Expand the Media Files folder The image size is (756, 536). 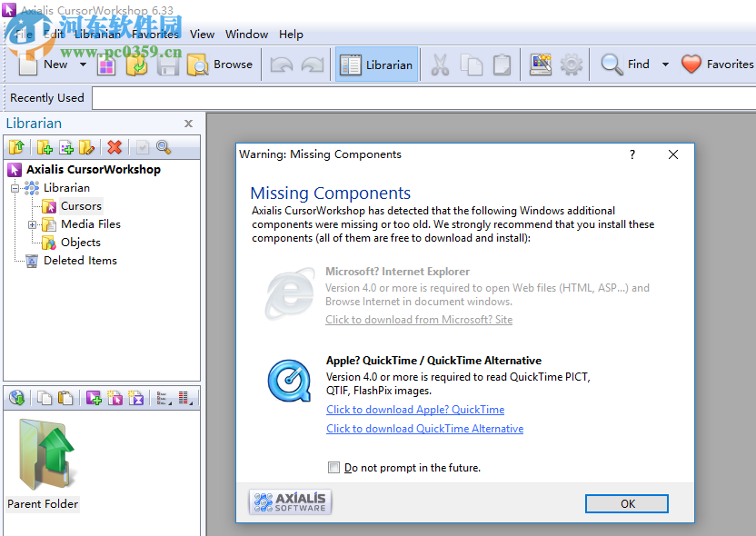click(33, 224)
